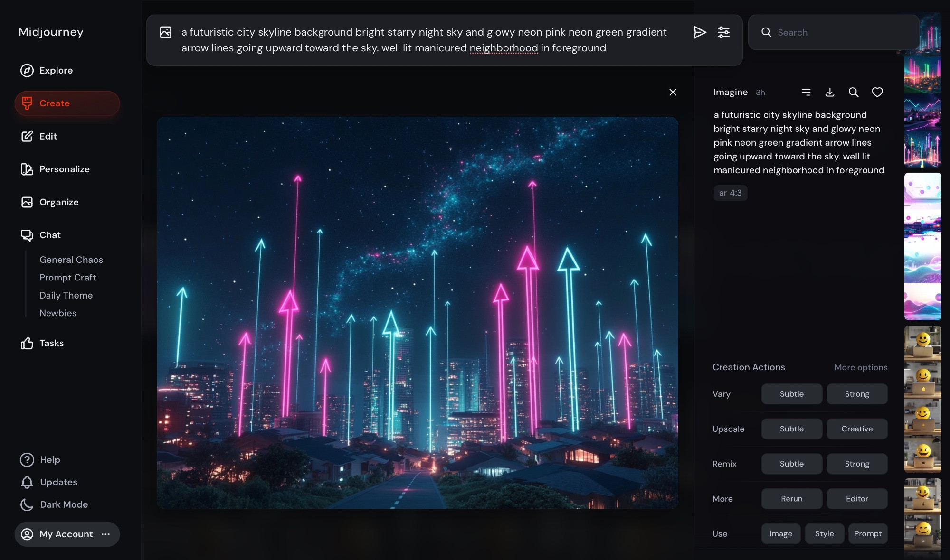Viewport: 950px width, 560px height.
Task: Click the image attachment icon in prompt bar
Action: point(165,32)
